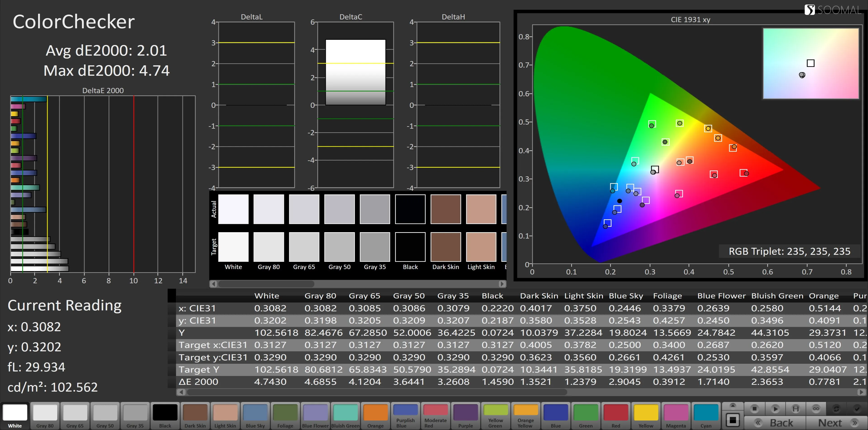Screen dimensions: 868x430
Task: Click right arrow of data table scrollbar
Action: pos(861,392)
